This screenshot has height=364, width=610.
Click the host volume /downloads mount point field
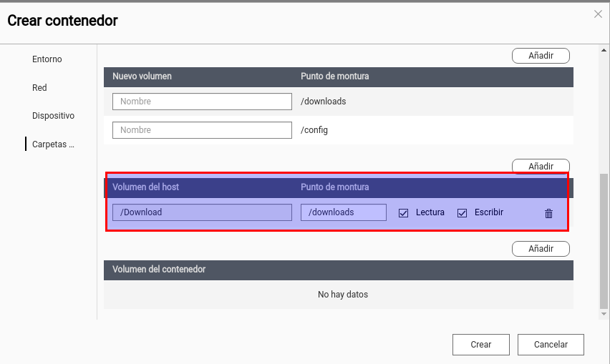click(x=343, y=212)
